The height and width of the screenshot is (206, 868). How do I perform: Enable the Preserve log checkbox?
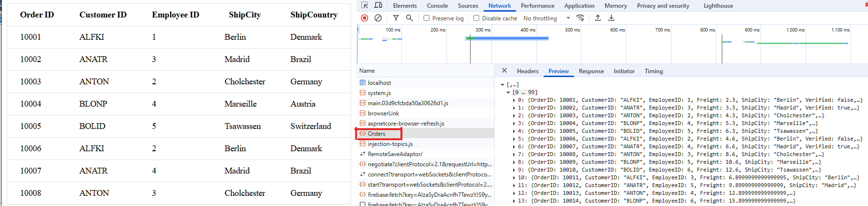(426, 18)
